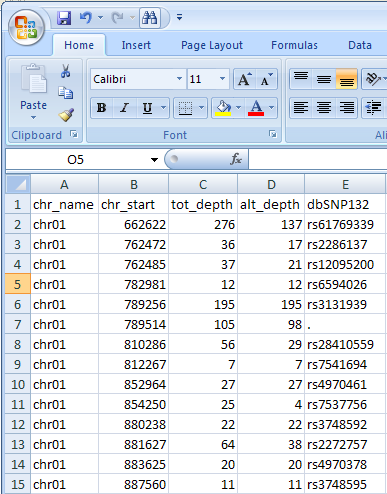Click the Paste clipboard button
387x494 pixels.
[x=33, y=87]
